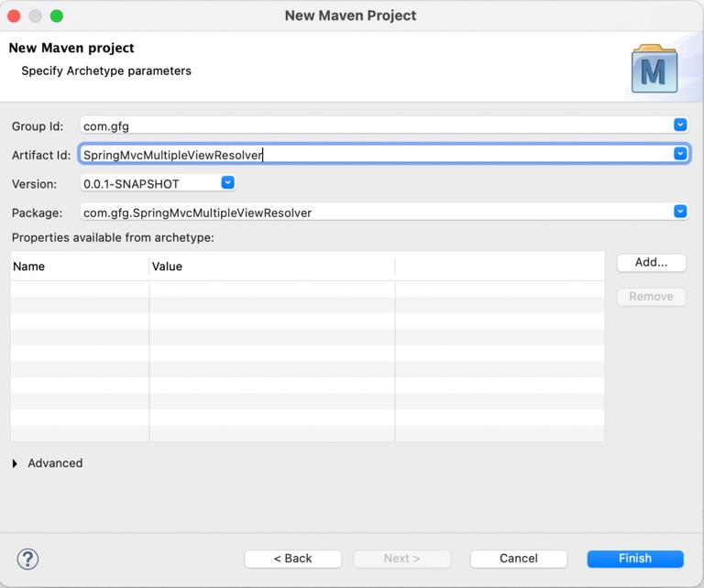704x588 pixels.
Task: Click the Value column header
Action: 271,267
